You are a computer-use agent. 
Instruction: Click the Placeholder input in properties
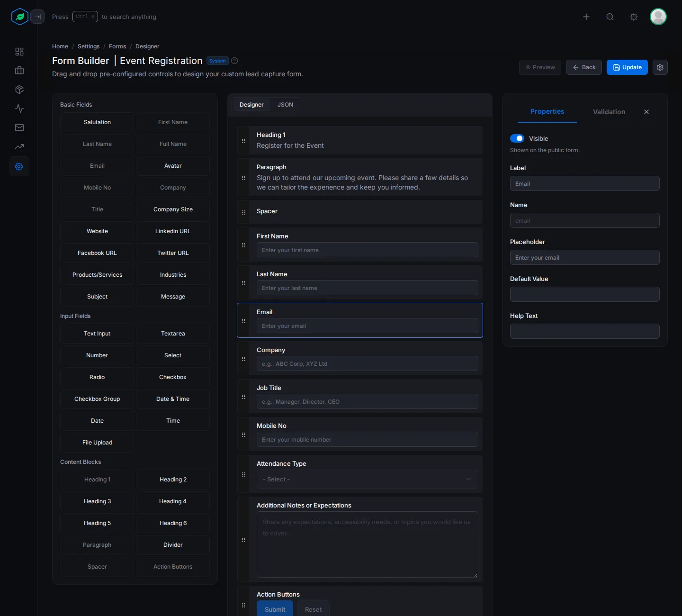tap(585, 257)
